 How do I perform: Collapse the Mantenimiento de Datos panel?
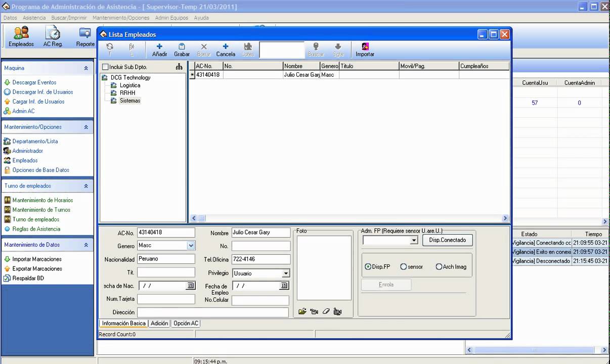tap(86, 245)
